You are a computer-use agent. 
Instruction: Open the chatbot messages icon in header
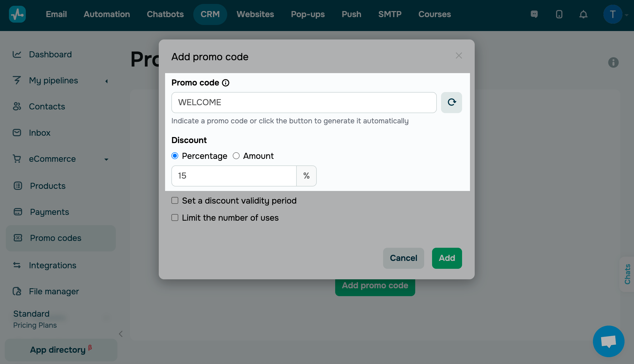534,14
